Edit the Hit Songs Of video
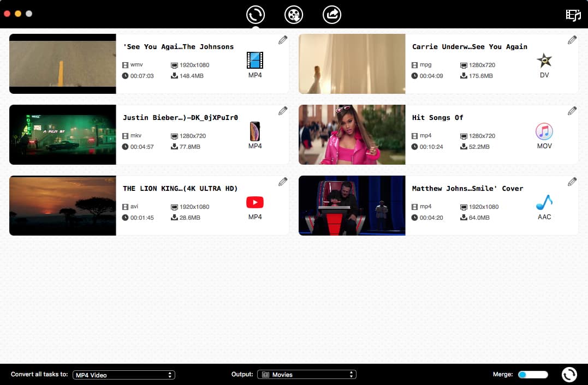The width and height of the screenshot is (588, 385). tap(572, 111)
